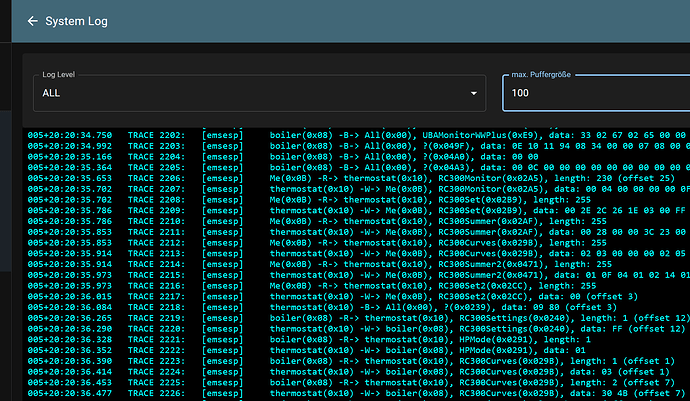The height and width of the screenshot is (401, 690).
Task: Select log line TRACE 2219 RC300Settings length
Action: pos(359,318)
